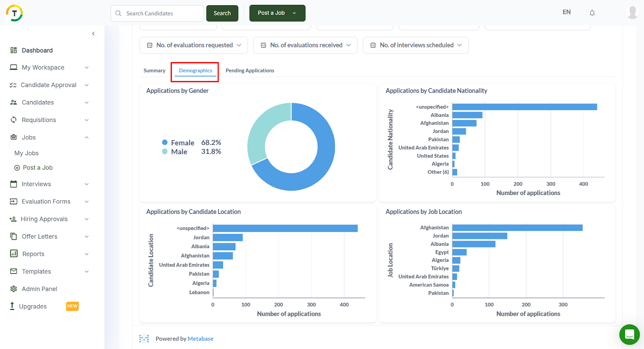Click the Upgrades arrow icon

point(12,306)
